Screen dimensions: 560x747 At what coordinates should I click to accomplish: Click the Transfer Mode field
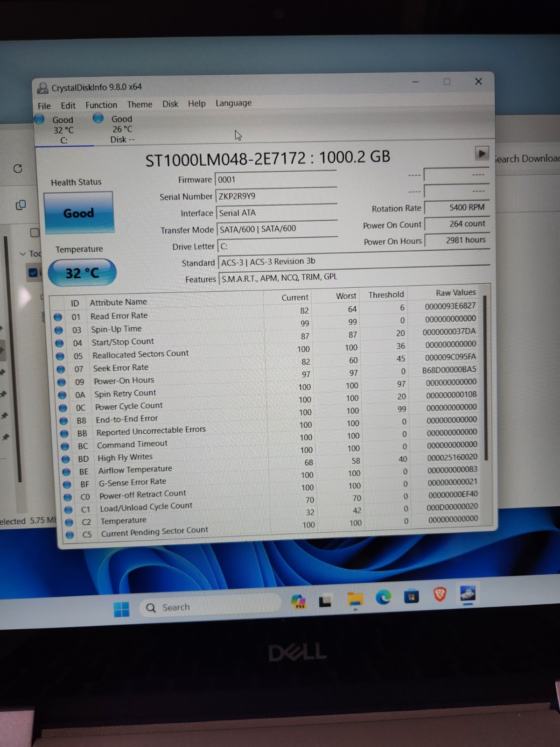tap(277, 229)
